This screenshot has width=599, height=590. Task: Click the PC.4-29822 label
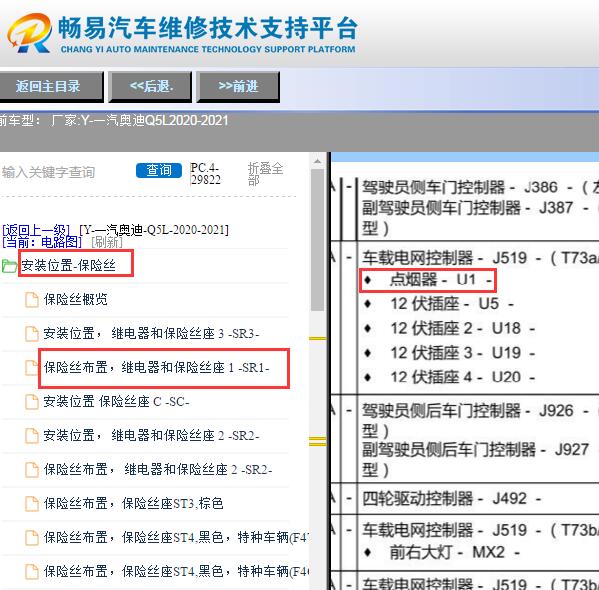click(x=205, y=174)
